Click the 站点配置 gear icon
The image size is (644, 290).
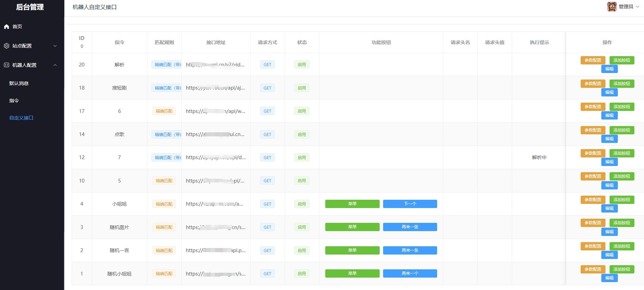point(7,46)
